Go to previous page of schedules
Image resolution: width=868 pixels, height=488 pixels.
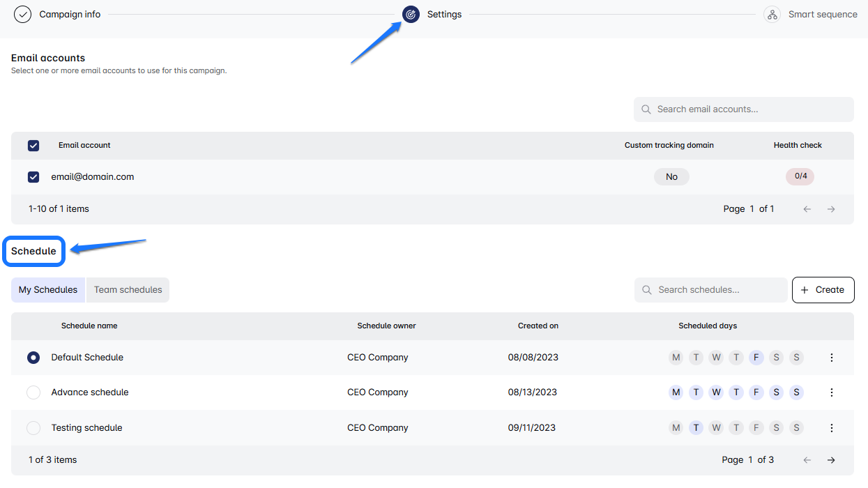pos(807,460)
